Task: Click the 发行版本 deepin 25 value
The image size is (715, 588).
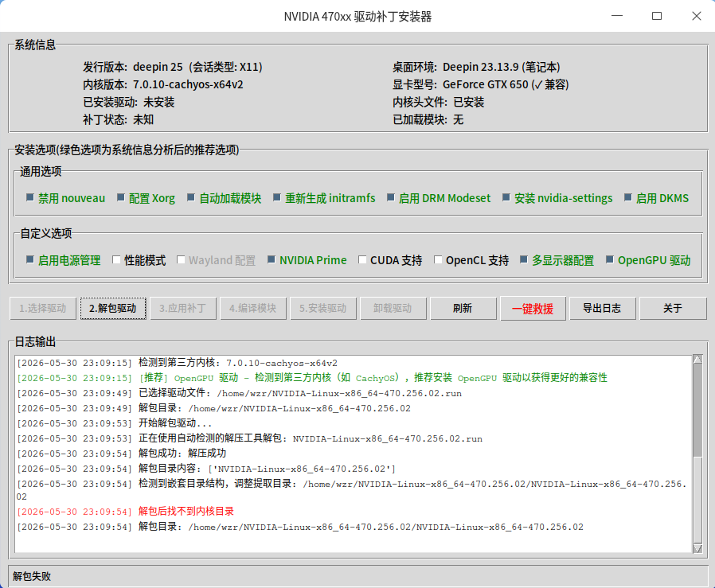Action: [198, 67]
